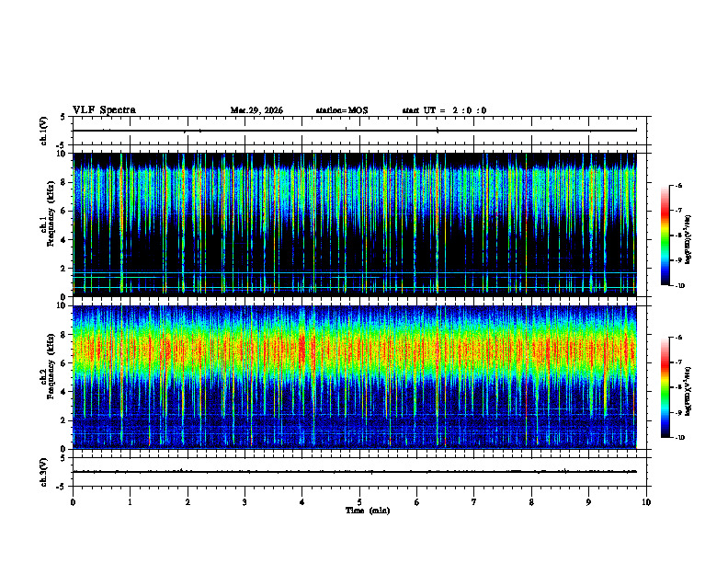Image resolution: width=728 pixels, height=563 pixels.
Task: Click the "Time (min)" axis label
Action: 368,511
